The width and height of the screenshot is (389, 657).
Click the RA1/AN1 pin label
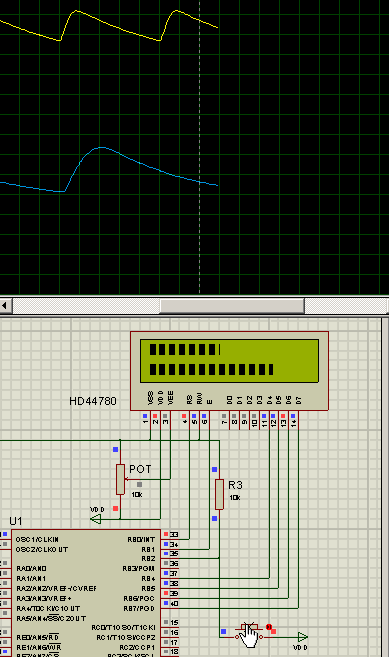click(x=31, y=579)
